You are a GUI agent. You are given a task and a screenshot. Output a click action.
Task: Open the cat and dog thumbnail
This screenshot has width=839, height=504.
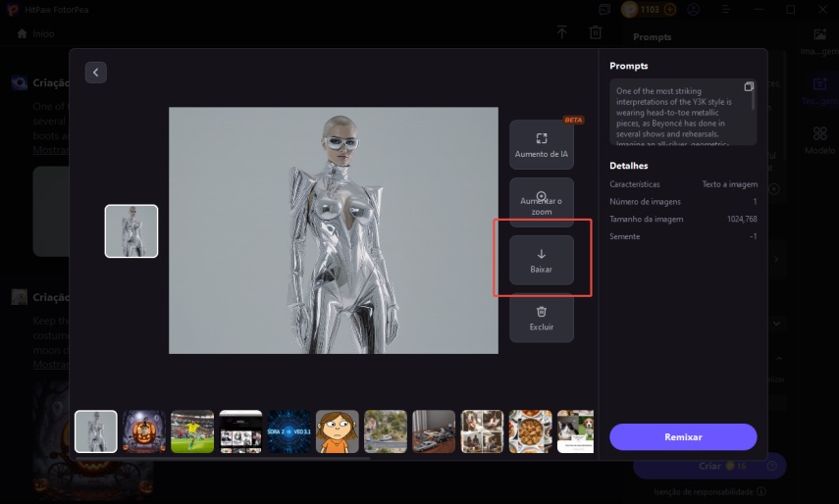575,431
